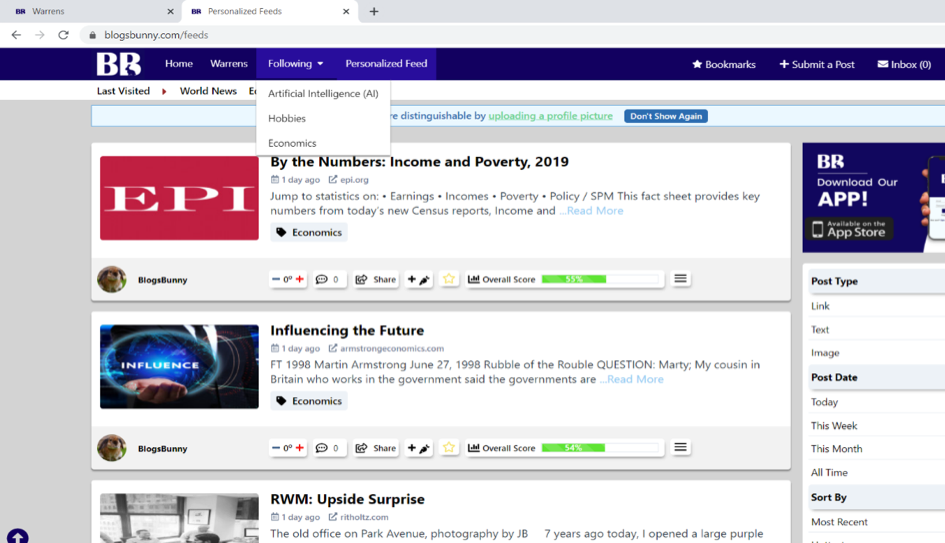Reload the page using refresh icon
The image size is (945, 543).
[x=63, y=35]
